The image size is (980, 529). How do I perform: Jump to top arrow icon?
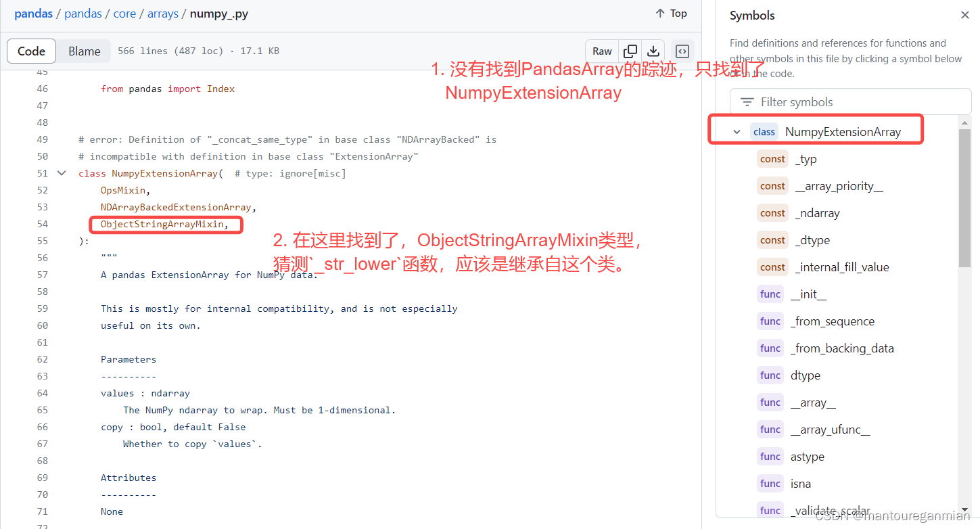[660, 14]
